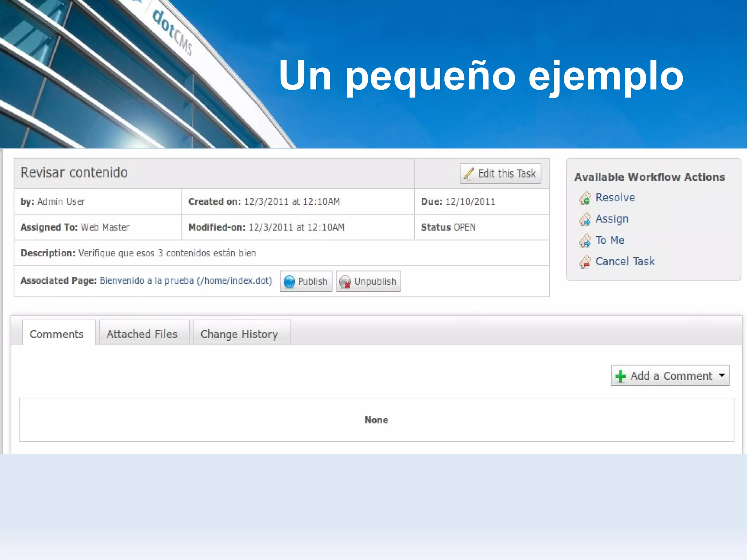This screenshot has height=560, width=747.
Task: Open the Attached Files tab
Action: coord(142,334)
